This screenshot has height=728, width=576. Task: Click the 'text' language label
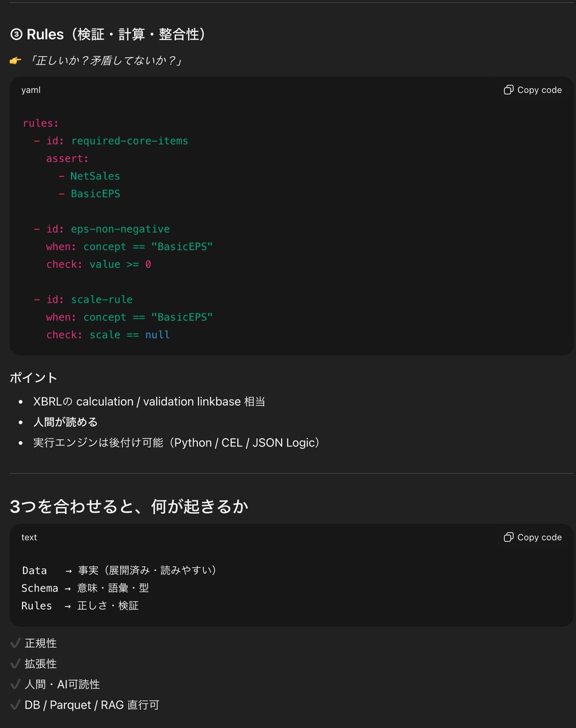click(x=29, y=538)
